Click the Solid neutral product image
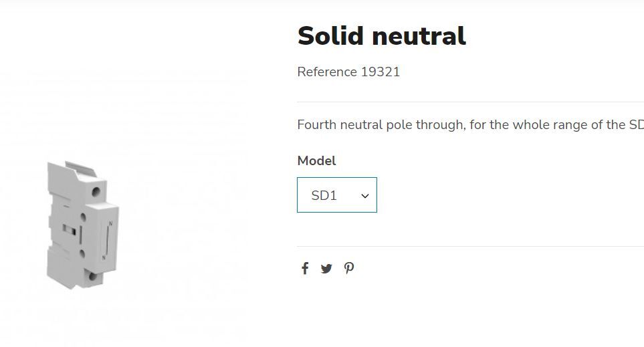 (83, 225)
